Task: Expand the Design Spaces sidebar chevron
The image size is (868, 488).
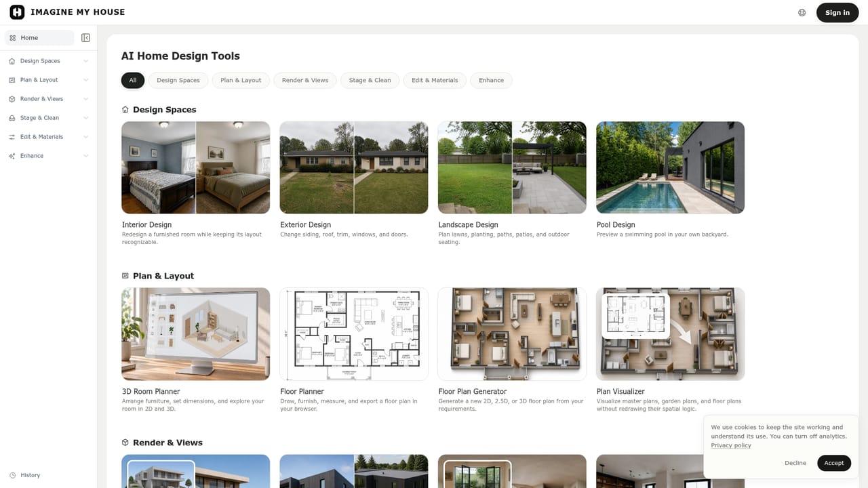Action: (85, 61)
